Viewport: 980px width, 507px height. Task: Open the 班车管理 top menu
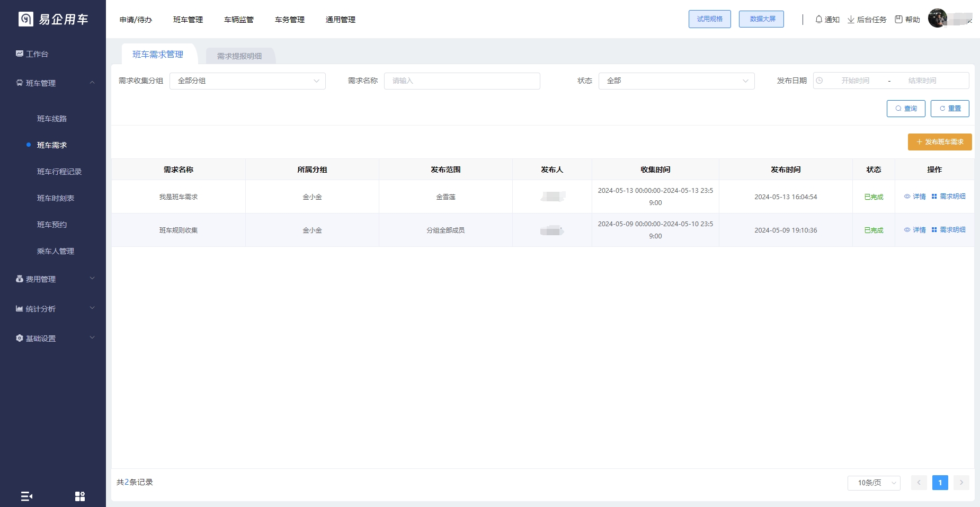pos(188,20)
